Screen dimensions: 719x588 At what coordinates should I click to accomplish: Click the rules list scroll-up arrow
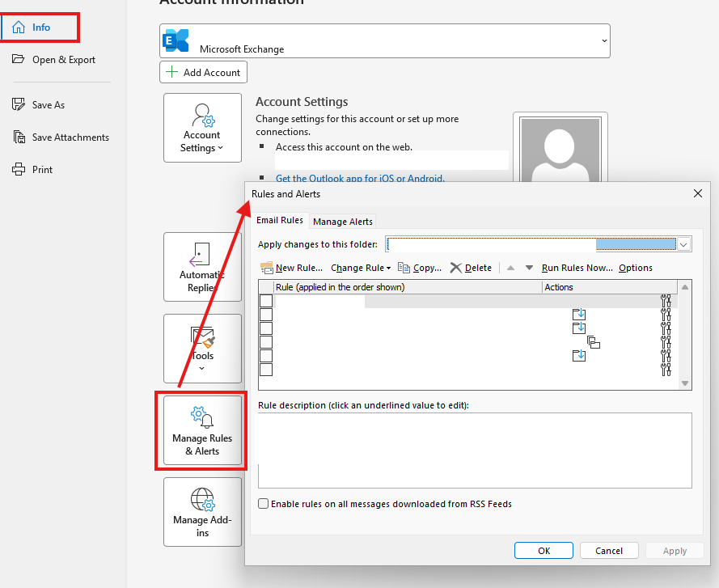684,287
